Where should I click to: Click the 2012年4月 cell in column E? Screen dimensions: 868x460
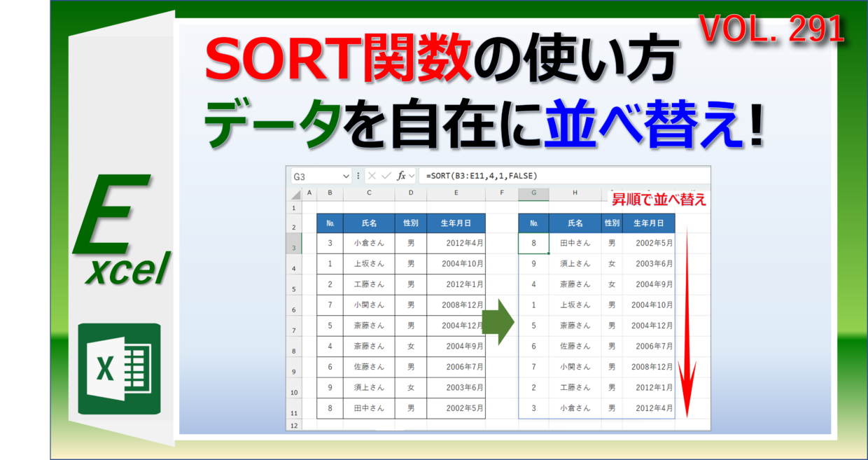point(456,243)
